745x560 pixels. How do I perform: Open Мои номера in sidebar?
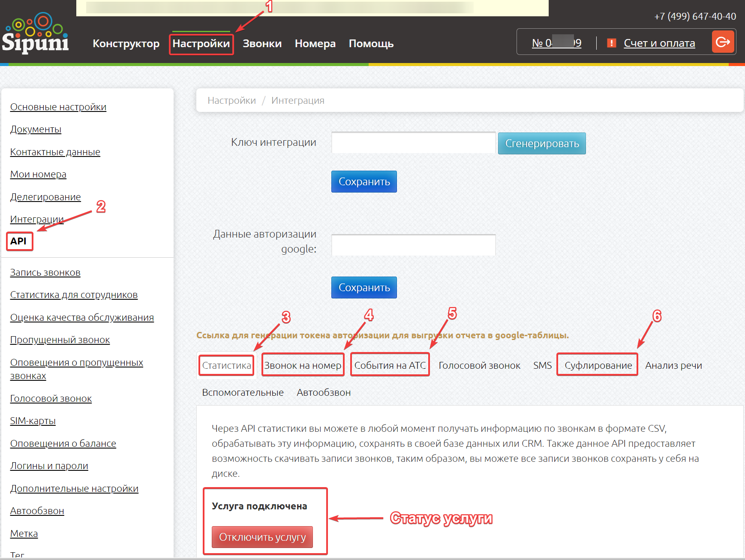(38, 174)
